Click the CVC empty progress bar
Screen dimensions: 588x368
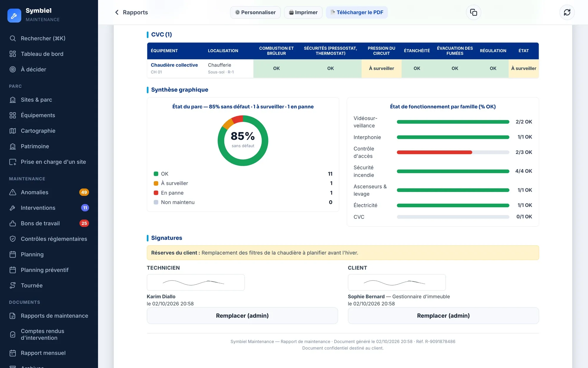pyautogui.click(x=453, y=217)
